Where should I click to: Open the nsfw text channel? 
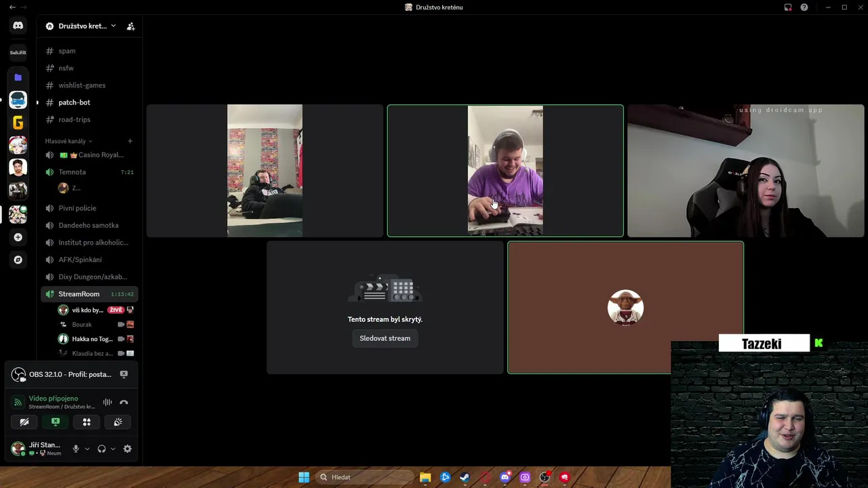click(90, 68)
